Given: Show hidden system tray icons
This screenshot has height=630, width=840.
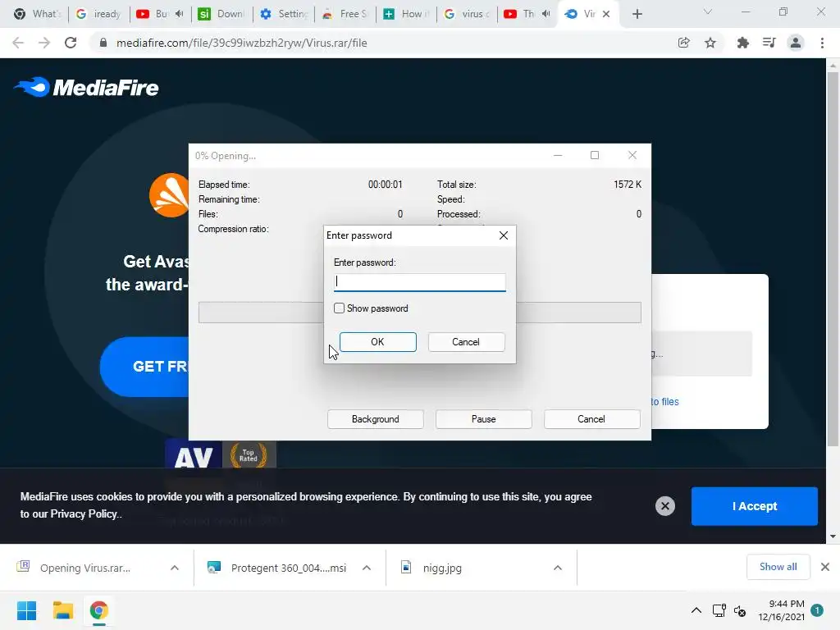Looking at the screenshot, I should click(696, 610).
